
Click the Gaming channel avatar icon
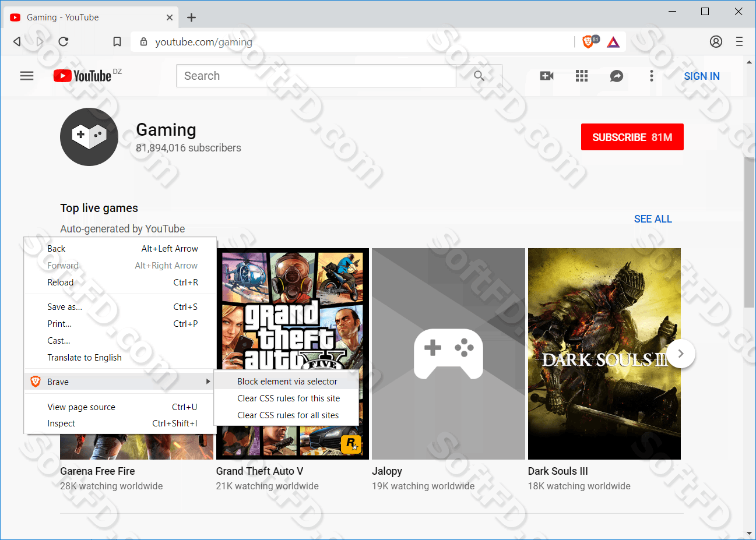(x=89, y=137)
